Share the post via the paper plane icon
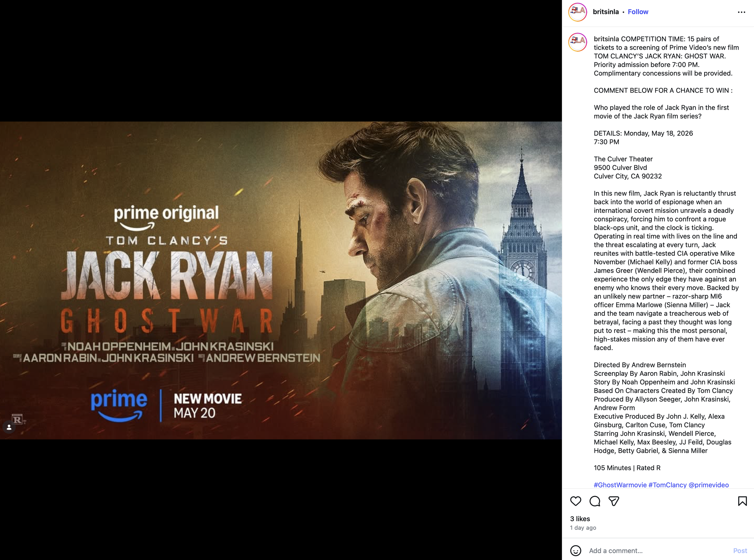Viewport: 754px width, 560px height. point(614,501)
